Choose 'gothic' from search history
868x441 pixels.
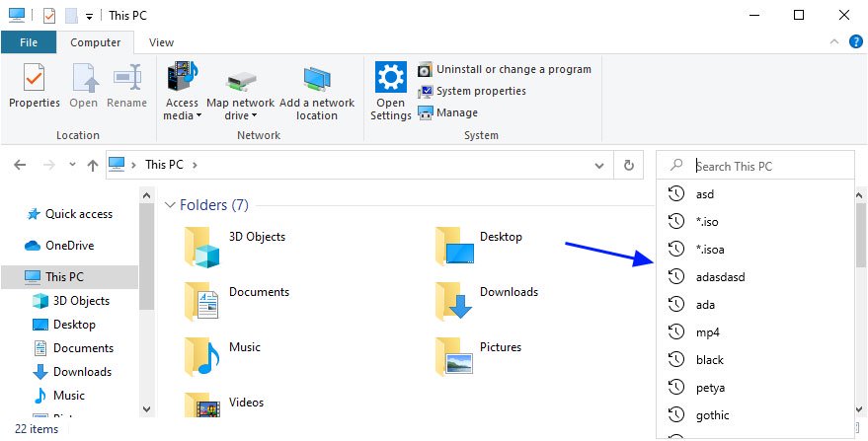755,415
